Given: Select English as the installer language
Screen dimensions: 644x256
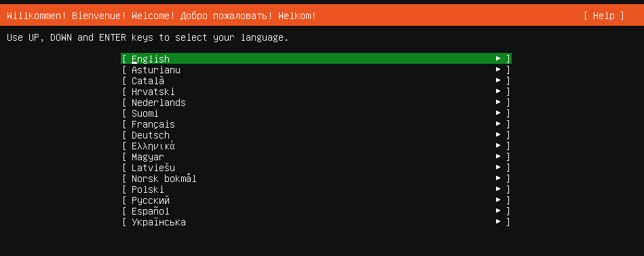Looking at the screenshot, I should pos(316,59).
